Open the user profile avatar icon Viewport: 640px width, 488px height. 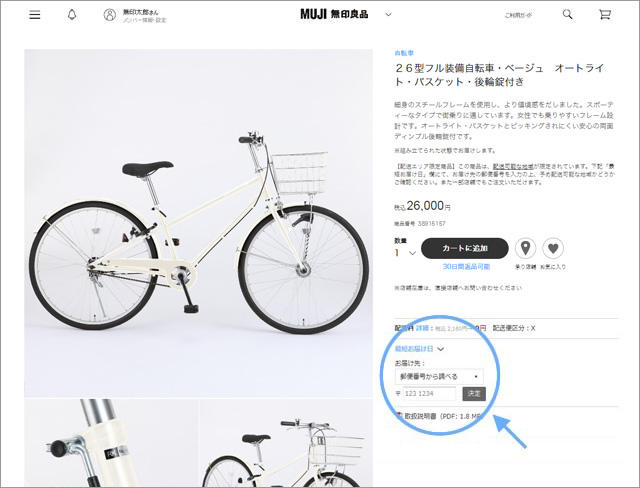click(x=109, y=15)
